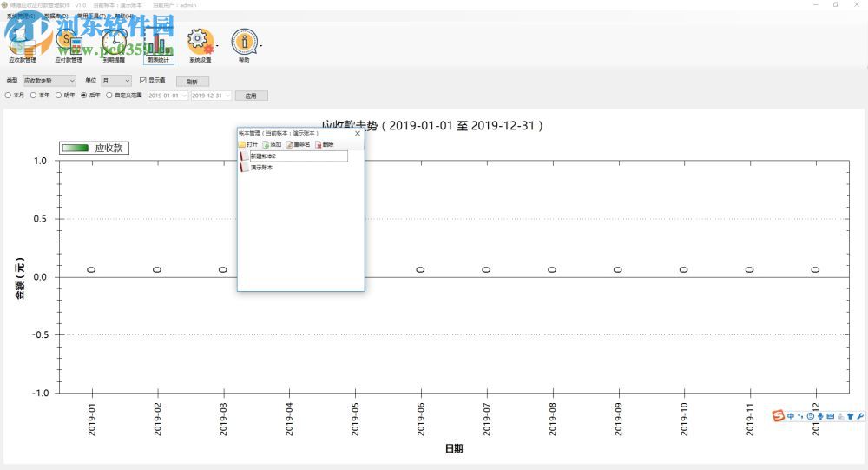Click chart data label 0 above 2019-01
This screenshot has height=470, width=868.
(91, 269)
